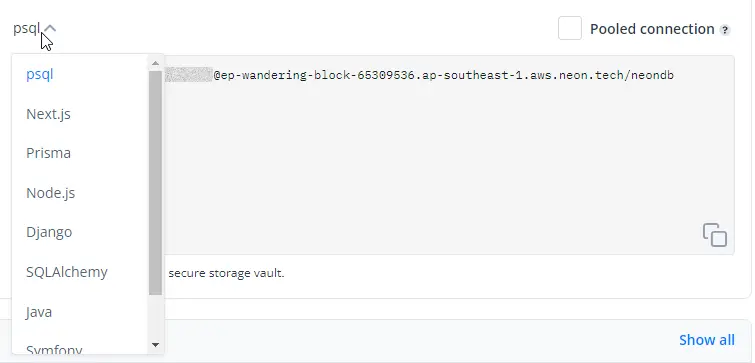Image resolution: width=755 pixels, height=363 pixels.
Task: Click the Pooled connection label text
Action: click(x=652, y=29)
